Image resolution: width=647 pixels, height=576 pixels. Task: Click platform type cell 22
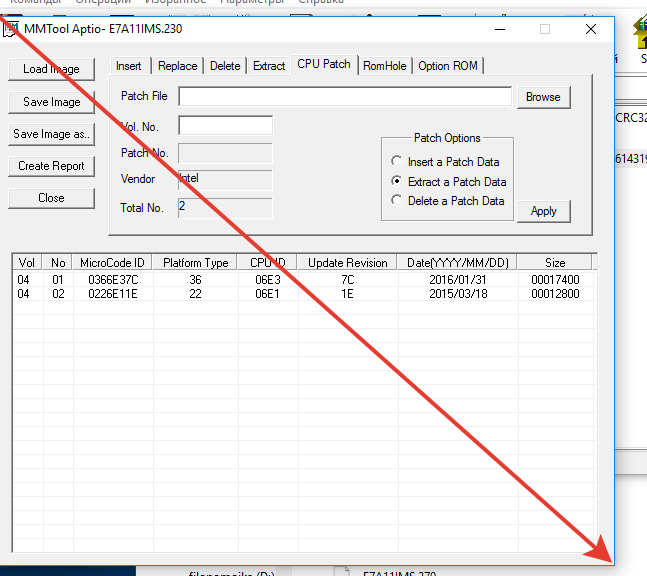click(195, 294)
